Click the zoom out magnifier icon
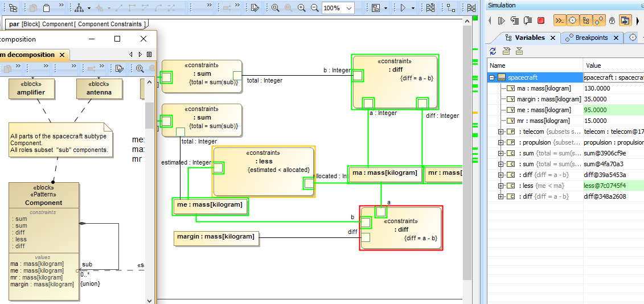The height and width of the screenshot is (304, 644). point(314,8)
